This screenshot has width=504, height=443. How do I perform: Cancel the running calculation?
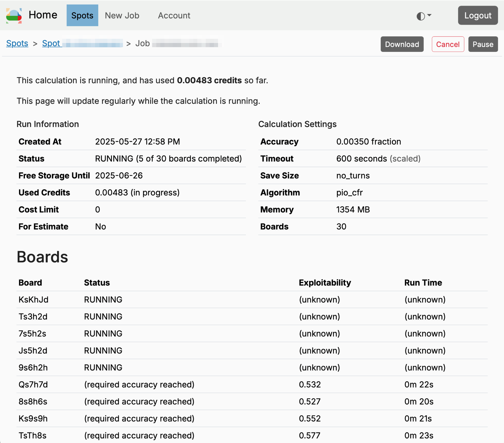coord(447,44)
